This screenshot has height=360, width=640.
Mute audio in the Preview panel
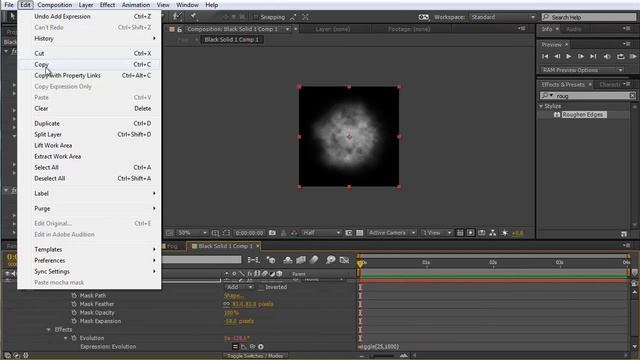coord(607,57)
